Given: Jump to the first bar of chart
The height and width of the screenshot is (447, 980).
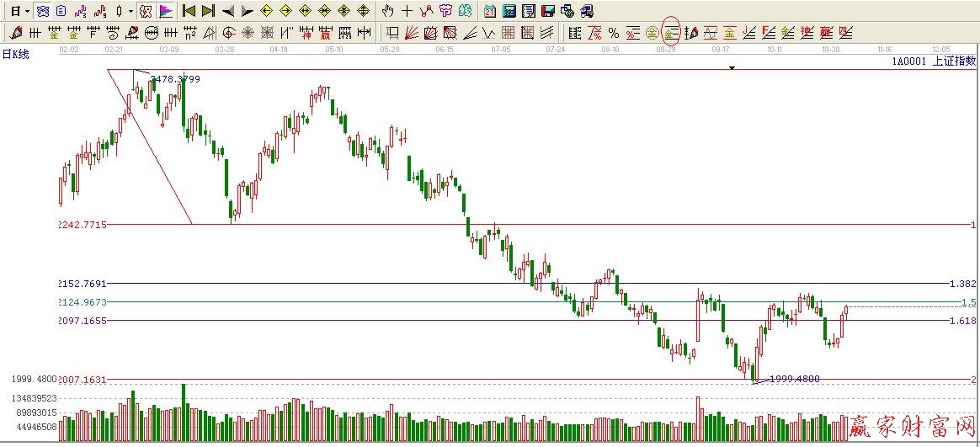Looking at the screenshot, I should click(189, 11).
